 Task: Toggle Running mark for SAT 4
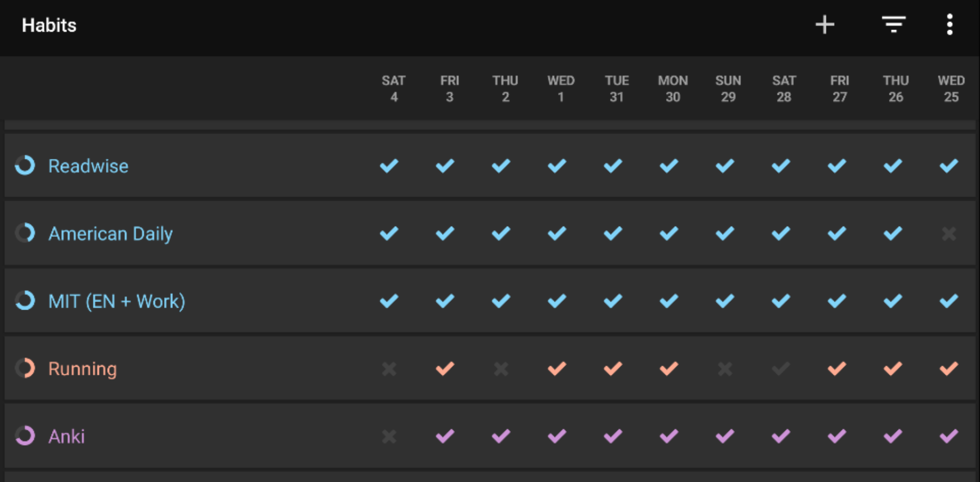389,369
